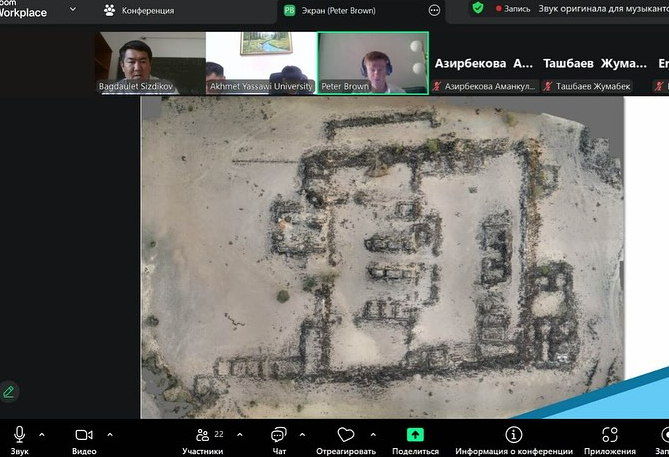Click the react (Отреагировать) heart icon

[345, 434]
